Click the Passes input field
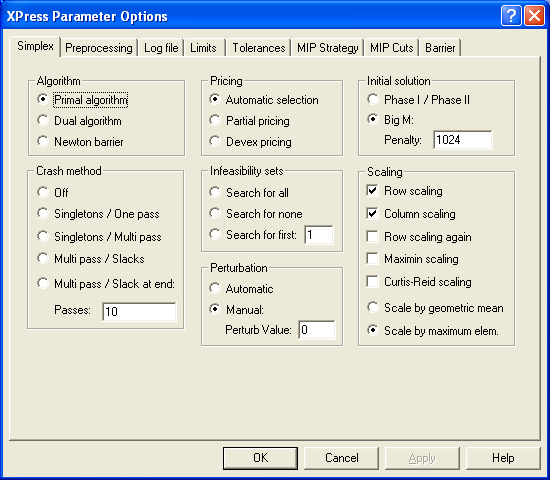550x480 pixels. (x=139, y=312)
